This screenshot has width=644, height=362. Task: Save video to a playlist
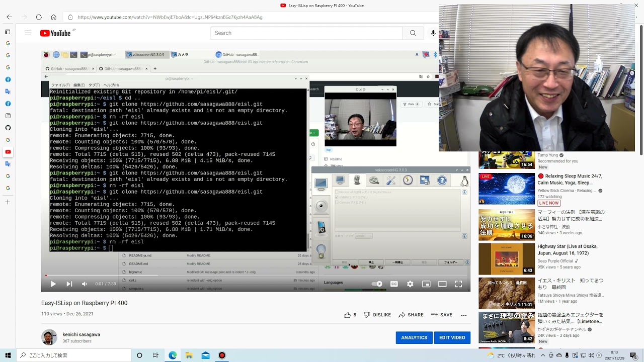click(442, 315)
